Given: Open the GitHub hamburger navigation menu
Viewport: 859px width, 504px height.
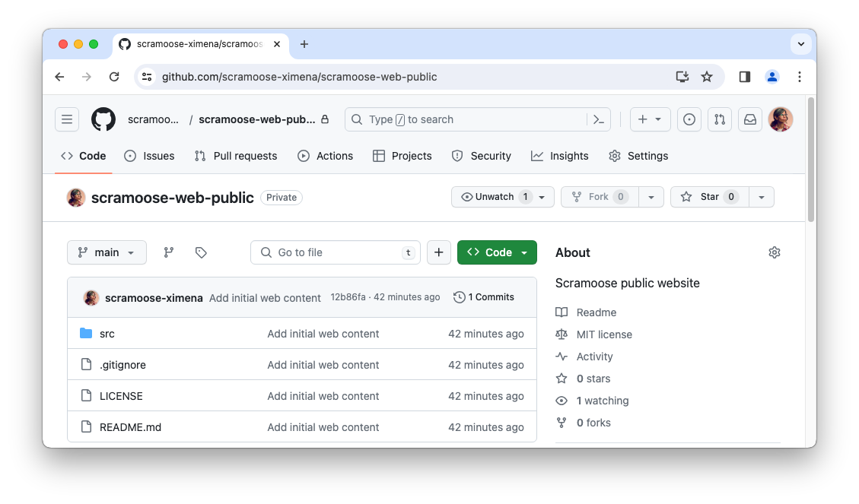Looking at the screenshot, I should coord(67,119).
